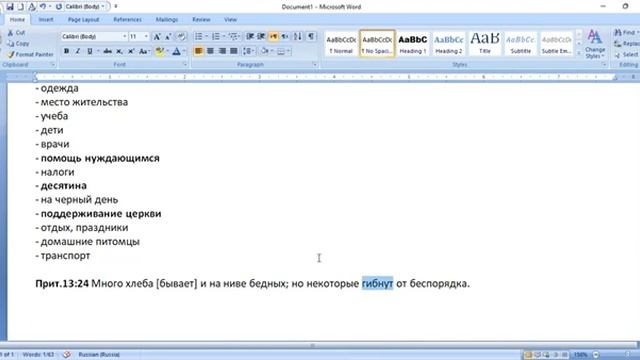Open the borders button

tap(281, 51)
